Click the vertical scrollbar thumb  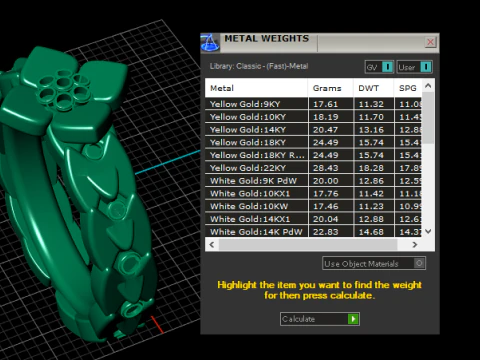click(428, 118)
